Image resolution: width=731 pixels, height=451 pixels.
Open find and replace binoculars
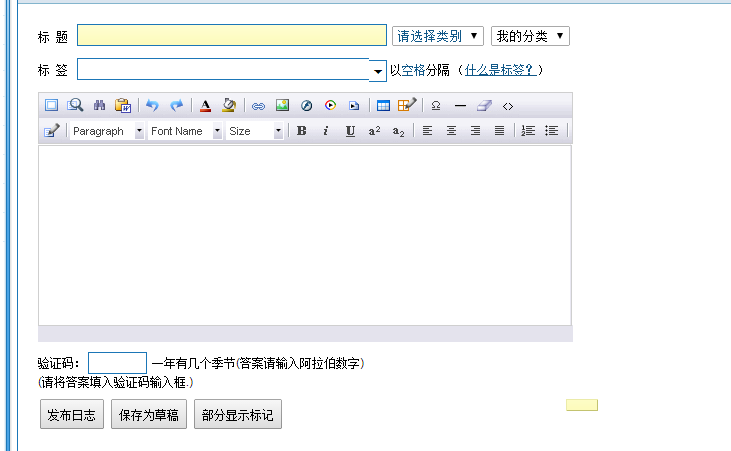click(99, 105)
